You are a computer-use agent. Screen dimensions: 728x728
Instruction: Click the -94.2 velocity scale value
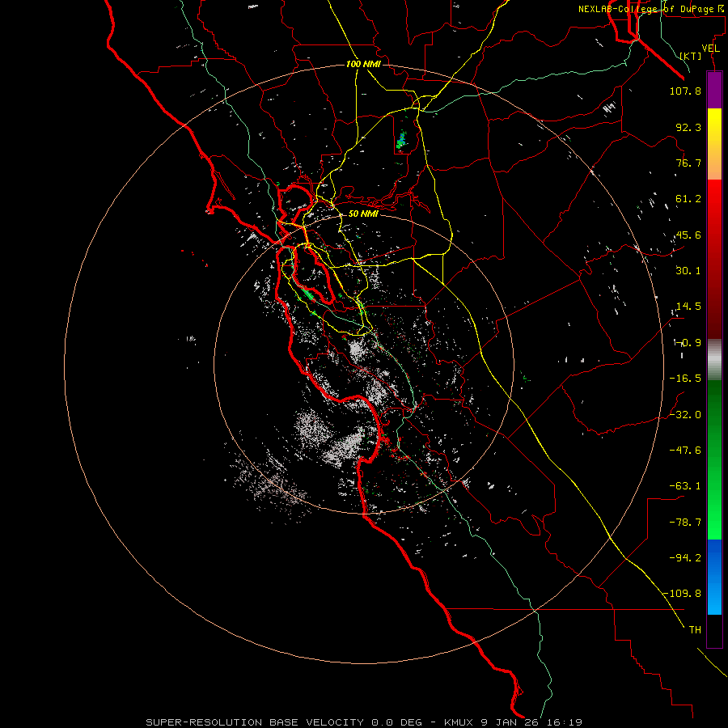click(685, 558)
